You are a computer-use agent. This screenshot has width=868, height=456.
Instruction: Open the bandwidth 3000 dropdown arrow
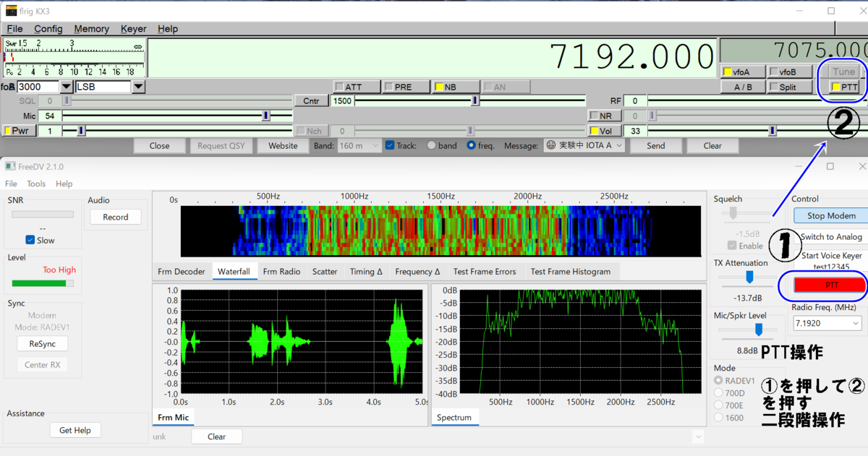66,87
